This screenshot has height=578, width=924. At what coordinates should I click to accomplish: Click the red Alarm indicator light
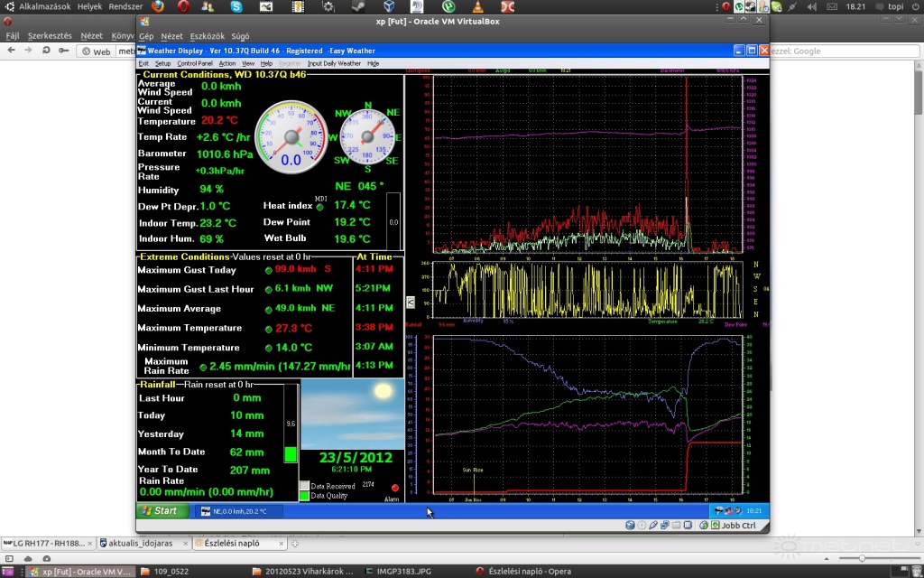(x=394, y=488)
